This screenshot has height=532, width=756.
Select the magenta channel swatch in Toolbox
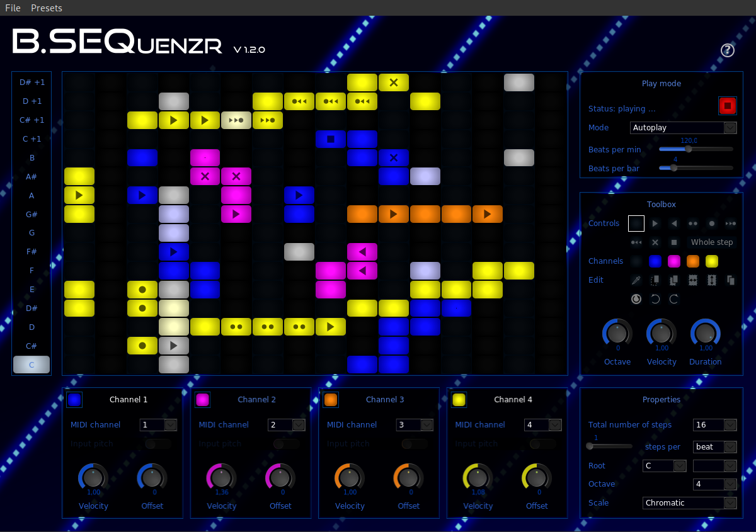pos(674,261)
